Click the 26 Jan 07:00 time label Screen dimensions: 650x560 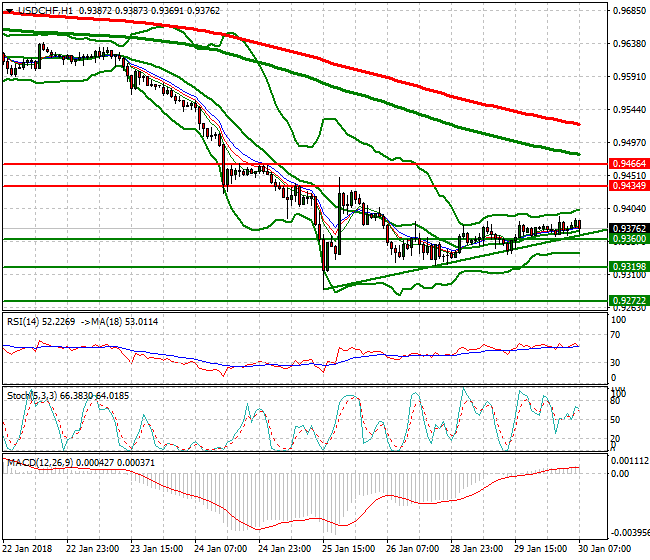point(412,549)
